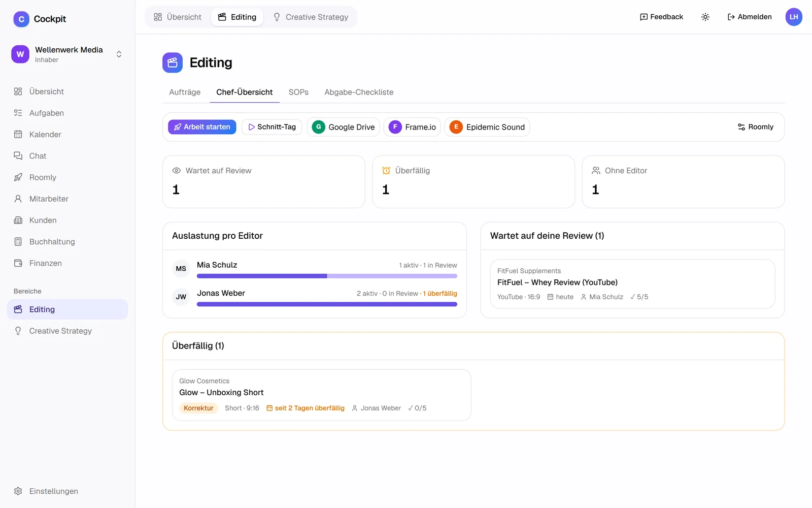Open the Glow – Unboxing Short card
This screenshot has width=812, height=508.
click(322, 395)
